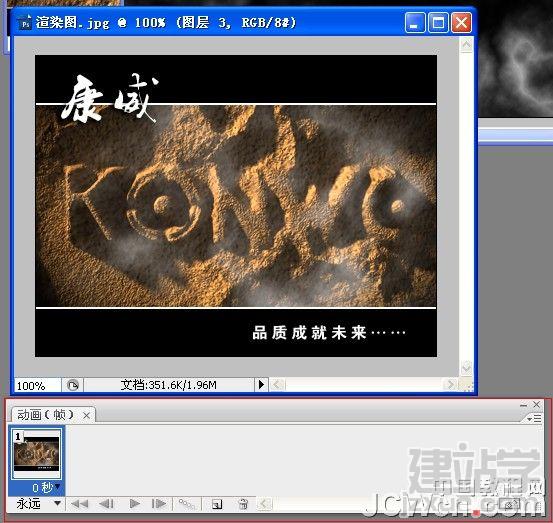Click horizontal scrollbar right arrow

(450, 384)
